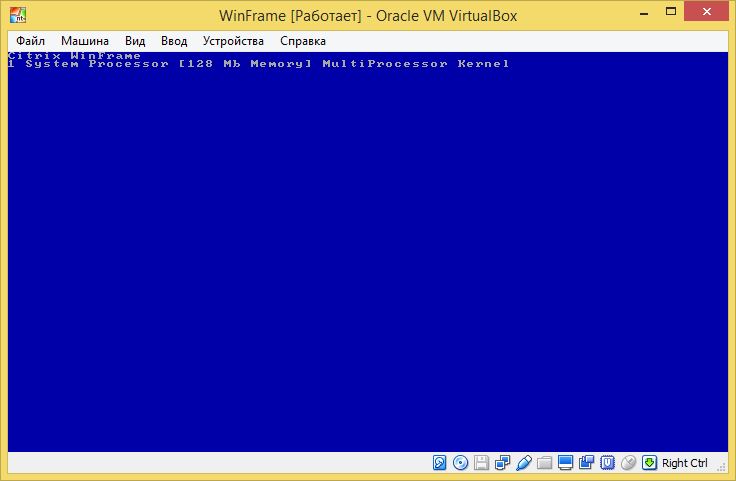Click the Right Ctrl host key label
Screen dimensions: 736x481
point(685,463)
